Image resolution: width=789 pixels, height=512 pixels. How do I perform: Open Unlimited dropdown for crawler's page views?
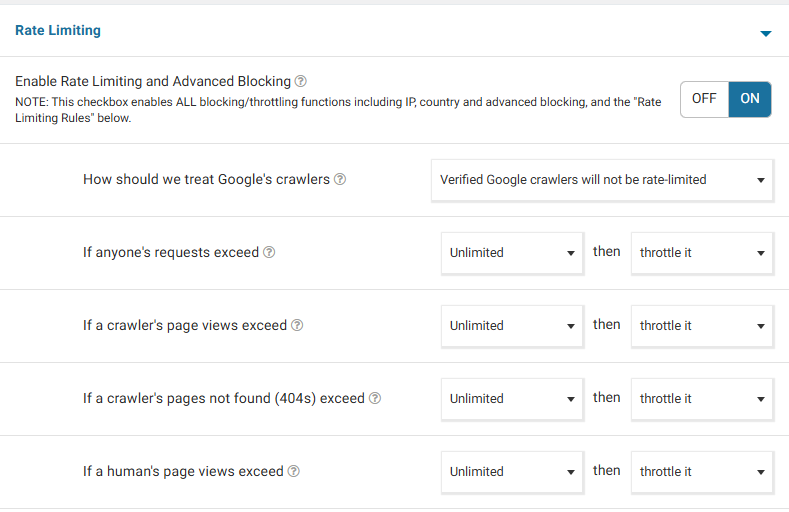coord(512,326)
